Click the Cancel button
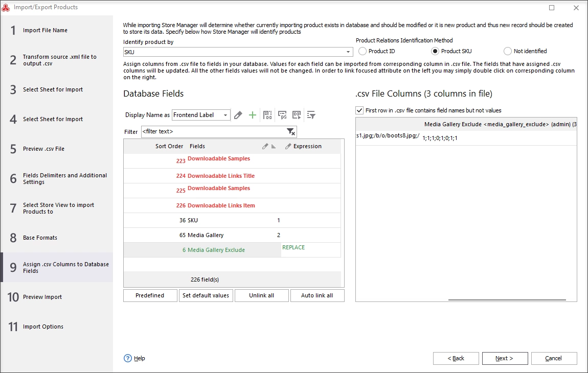Viewport: 588px width, 373px height. pyautogui.click(x=554, y=358)
